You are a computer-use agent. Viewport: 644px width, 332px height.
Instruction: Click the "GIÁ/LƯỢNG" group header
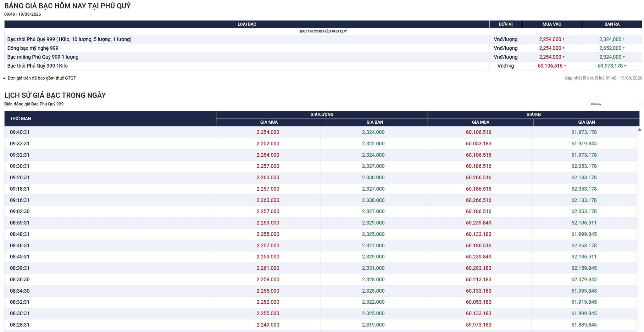(322, 115)
